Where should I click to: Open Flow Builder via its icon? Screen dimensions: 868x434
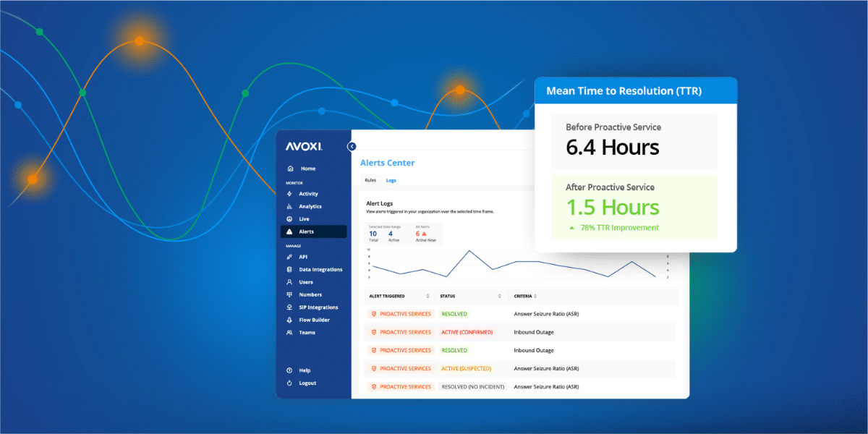(289, 320)
